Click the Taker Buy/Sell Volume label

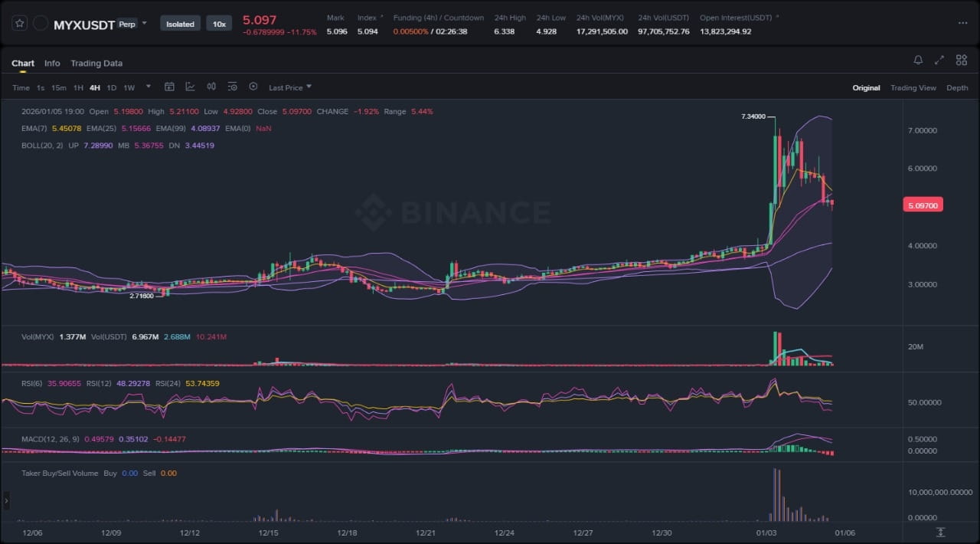[60, 473]
